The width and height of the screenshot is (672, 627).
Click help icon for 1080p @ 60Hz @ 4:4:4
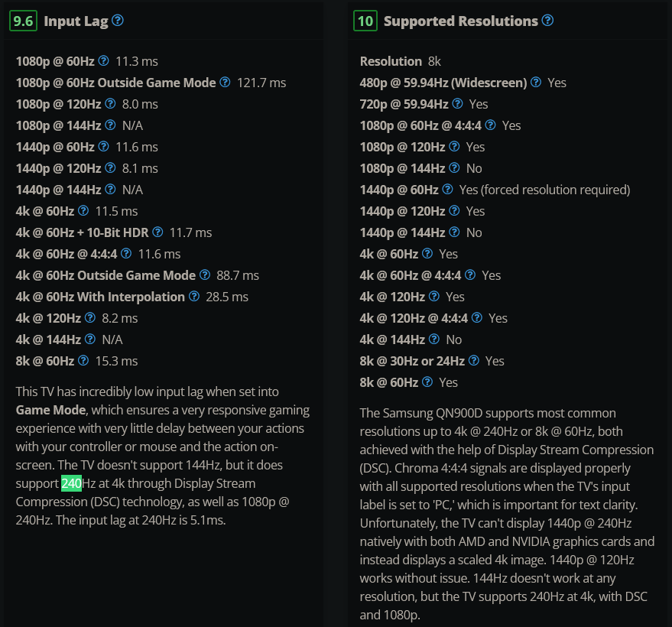[490, 125]
